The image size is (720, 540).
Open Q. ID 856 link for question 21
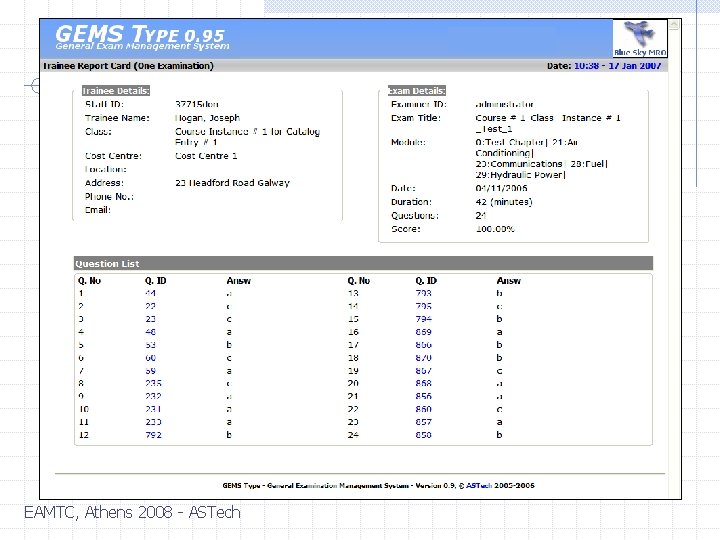(x=423, y=396)
